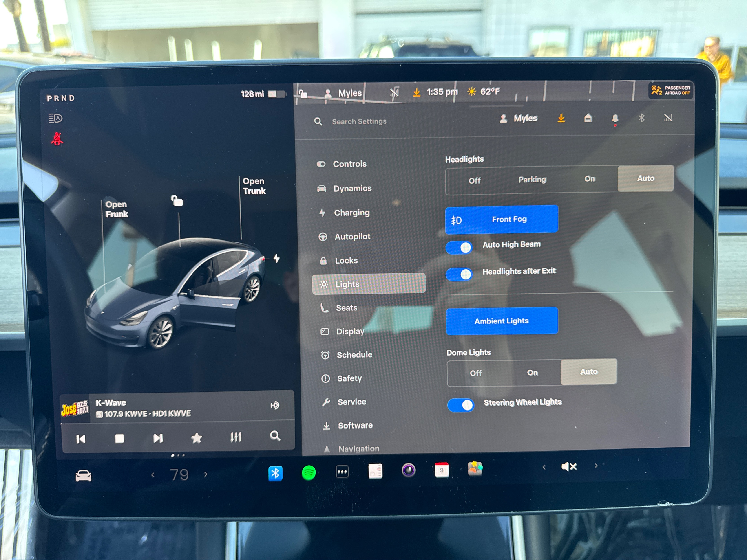Tap the car controls icon
This screenshot has height=560, width=747.
pyautogui.click(x=83, y=476)
